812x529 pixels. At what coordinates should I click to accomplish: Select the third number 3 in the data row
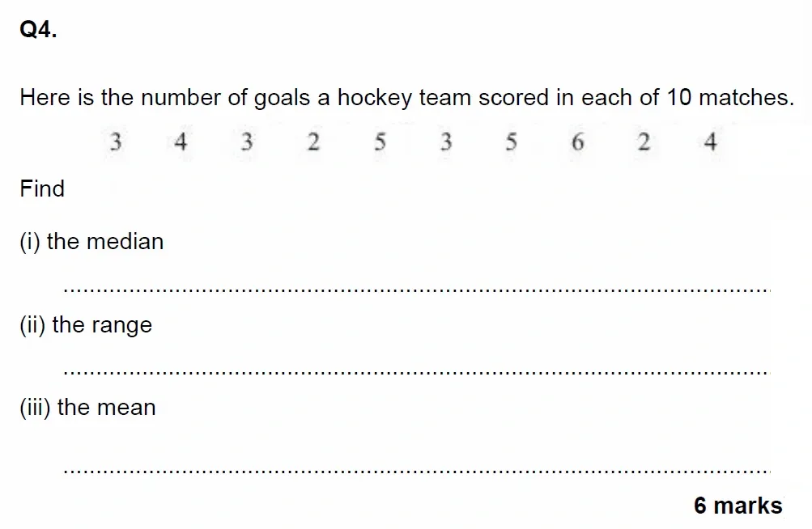[445, 143]
